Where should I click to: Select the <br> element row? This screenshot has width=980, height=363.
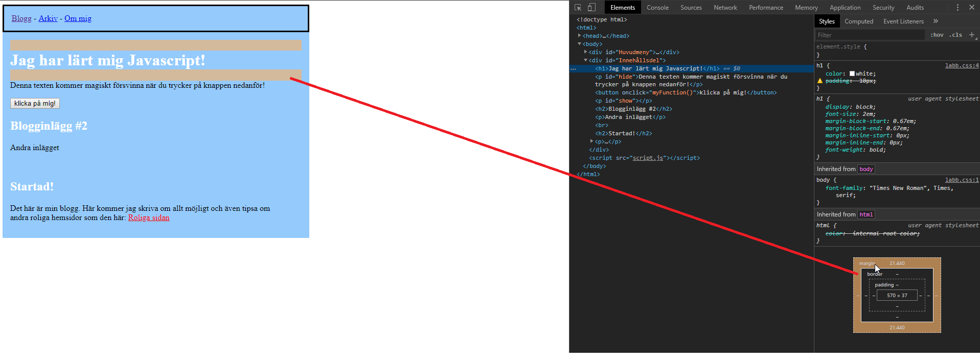point(692,125)
